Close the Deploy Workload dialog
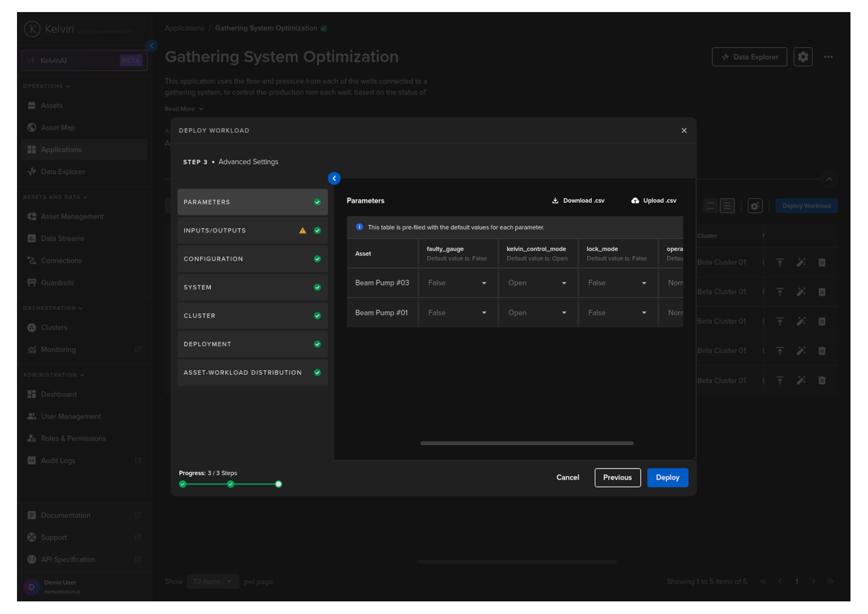The width and height of the screenshot is (868, 614). click(x=684, y=130)
